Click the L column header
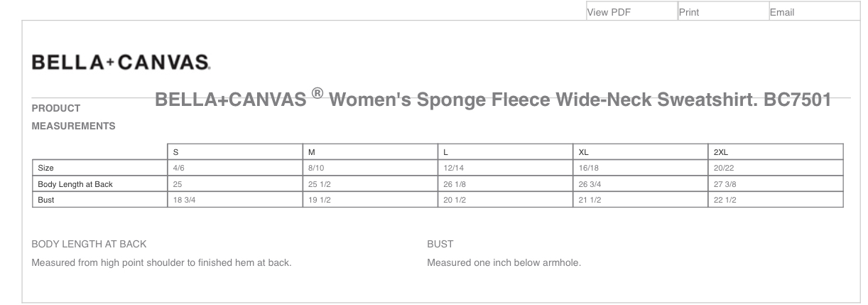The height and width of the screenshot is (305, 868). (x=506, y=151)
